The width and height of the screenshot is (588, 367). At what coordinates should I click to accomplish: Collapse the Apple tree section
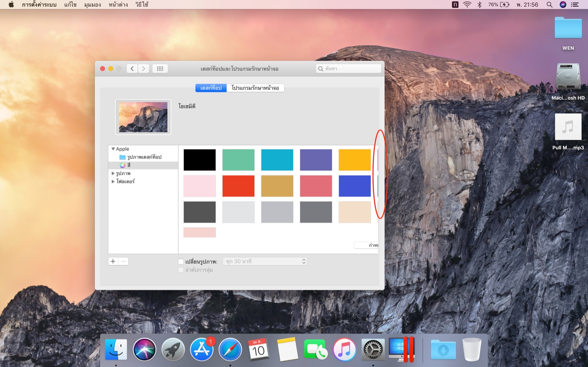[113, 149]
